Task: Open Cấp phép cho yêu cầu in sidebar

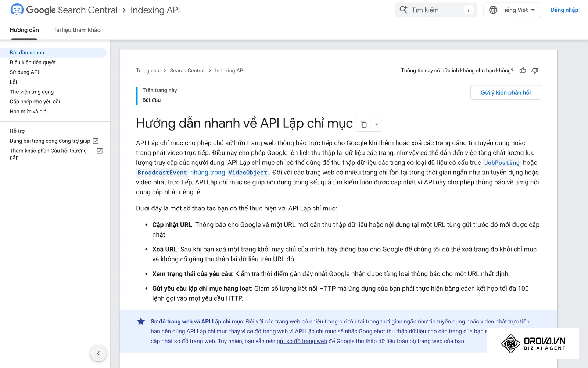Action: pyautogui.click(x=36, y=102)
